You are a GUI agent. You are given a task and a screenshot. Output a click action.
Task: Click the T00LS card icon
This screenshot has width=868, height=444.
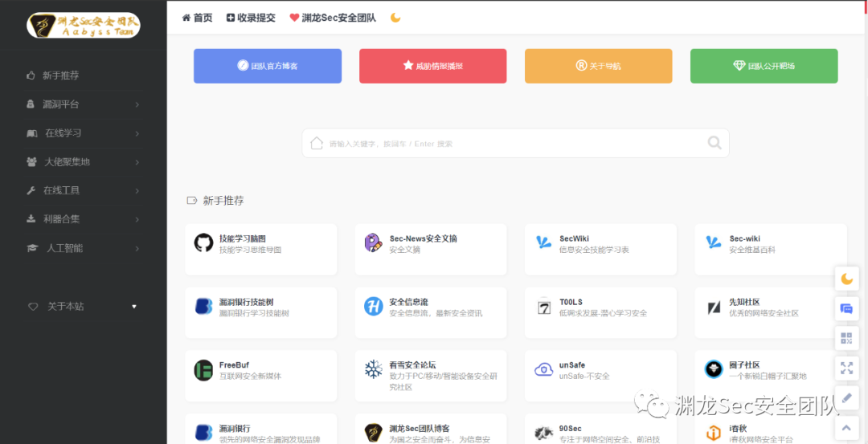[543, 307]
